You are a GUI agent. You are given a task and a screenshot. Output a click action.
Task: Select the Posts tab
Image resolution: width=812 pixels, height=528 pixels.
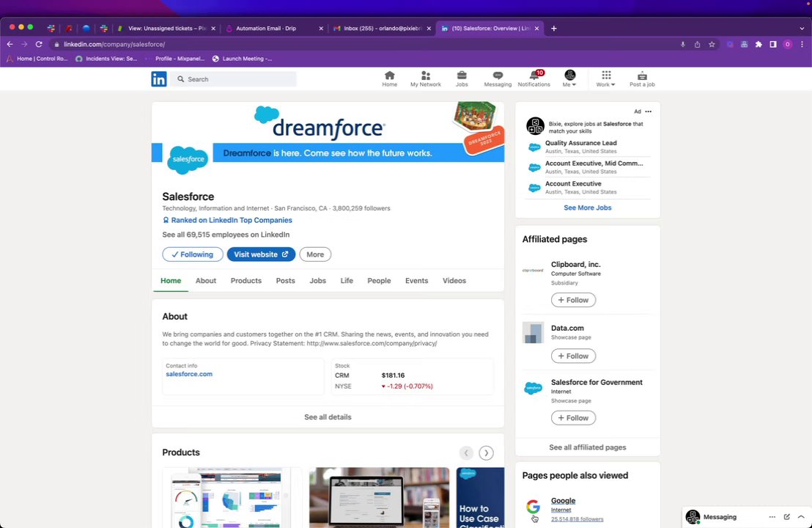(285, 281)
